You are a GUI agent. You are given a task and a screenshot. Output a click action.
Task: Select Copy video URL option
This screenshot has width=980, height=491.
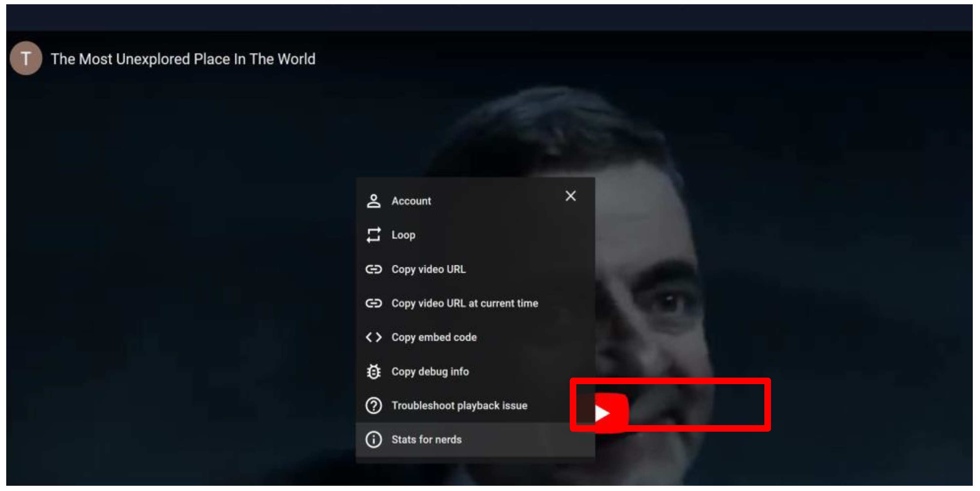(x=428, y=269)
